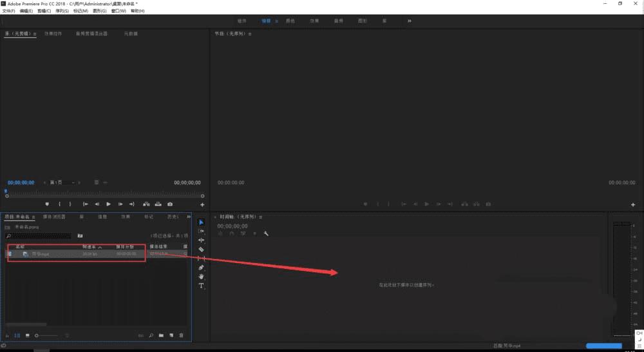Viewport: 644px width, 352px height.
Task: Show overflow workspaces chevron
Action: tap(410, 21)
